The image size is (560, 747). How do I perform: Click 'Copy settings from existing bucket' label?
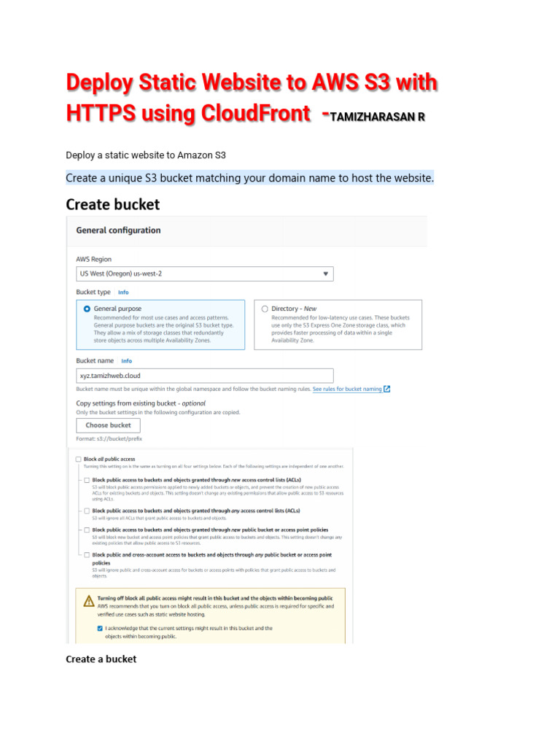click(141, 403)
